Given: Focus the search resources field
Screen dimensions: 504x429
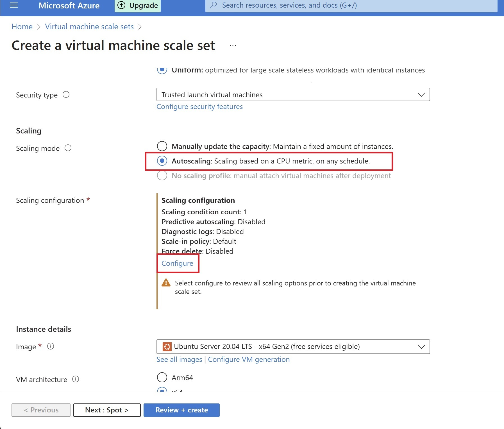Looking at the screenshot, I should coord(351,5).
